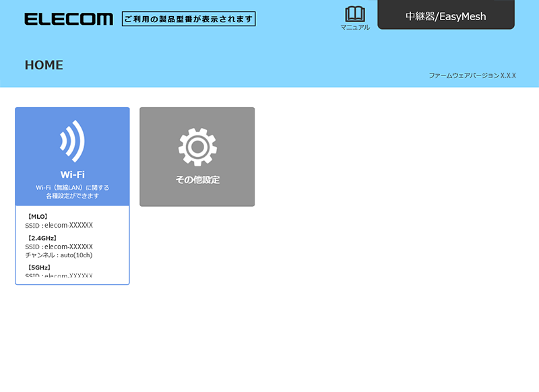The height and width of the screenshot is (392, 539).
Task: Click the gear icon for other settings
Action: 197,147
